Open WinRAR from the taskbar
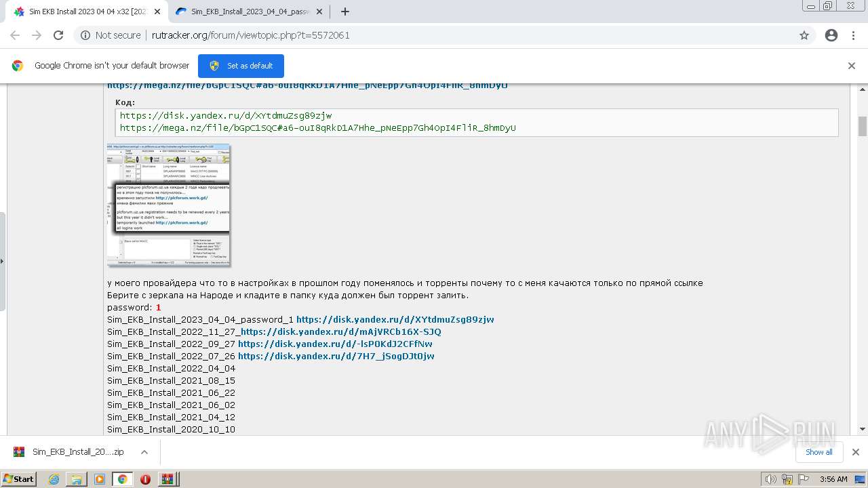Viewport: 868px width, 488px height. (x=167, y=479)
